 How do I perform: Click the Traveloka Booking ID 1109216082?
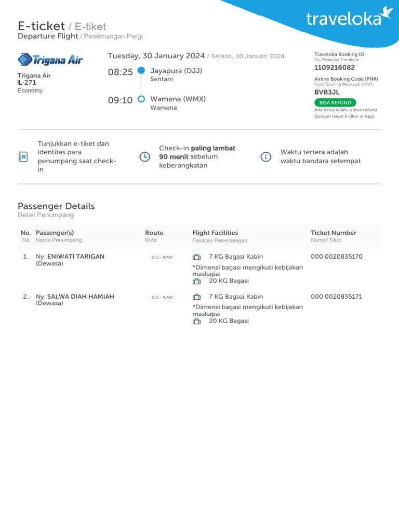pyautogui.click(x=335, y=68)
